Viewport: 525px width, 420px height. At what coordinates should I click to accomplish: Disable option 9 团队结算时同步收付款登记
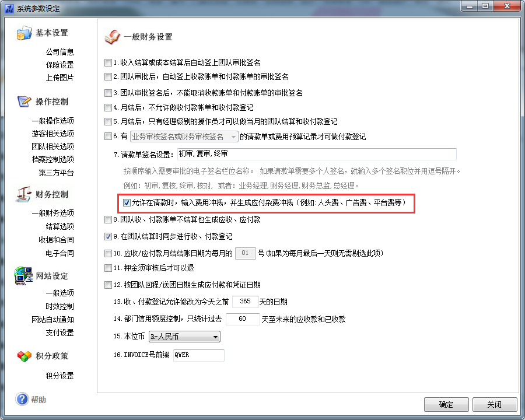click(x=108, y=236)
